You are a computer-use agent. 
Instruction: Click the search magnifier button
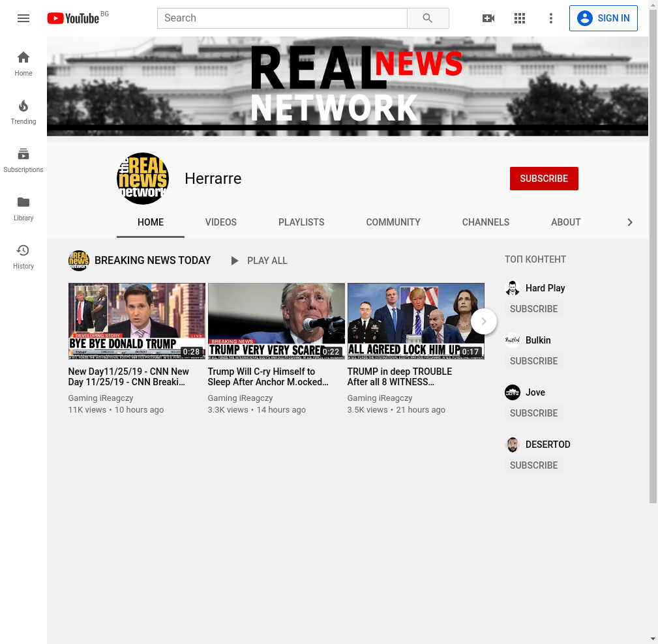(428, 18)
